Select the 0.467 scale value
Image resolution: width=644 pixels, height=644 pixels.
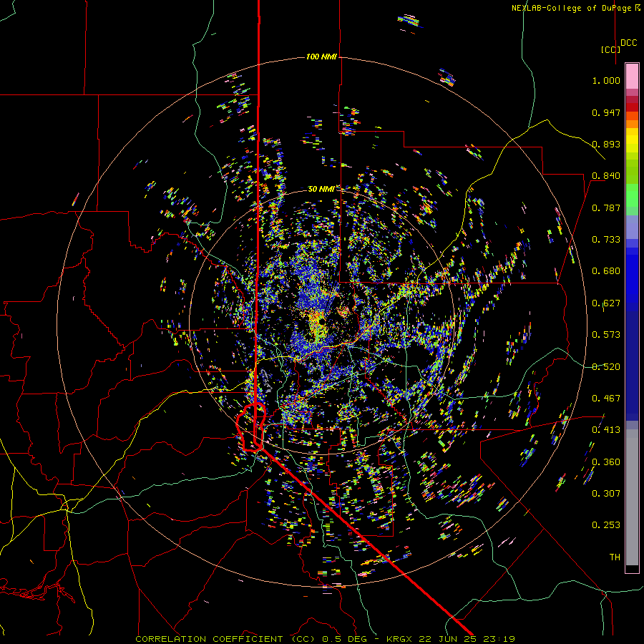click(606, 399)
